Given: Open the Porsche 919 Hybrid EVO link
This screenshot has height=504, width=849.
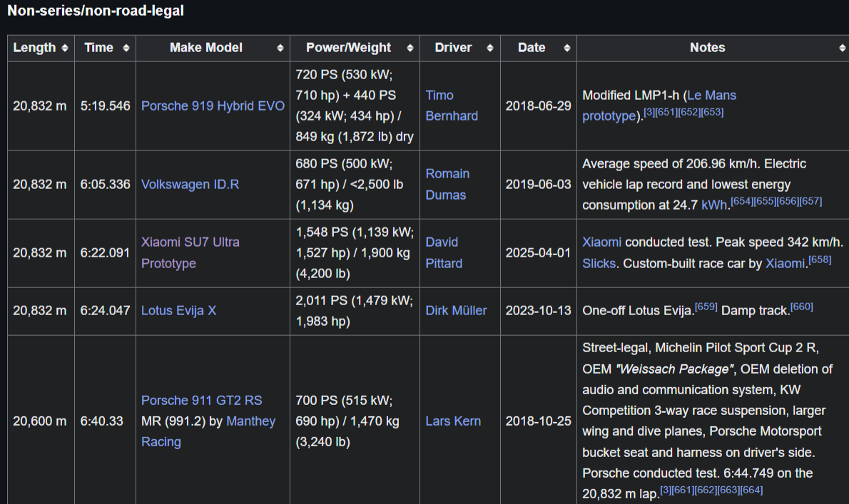Looking at the screenshot, I should tap(213, 106).
